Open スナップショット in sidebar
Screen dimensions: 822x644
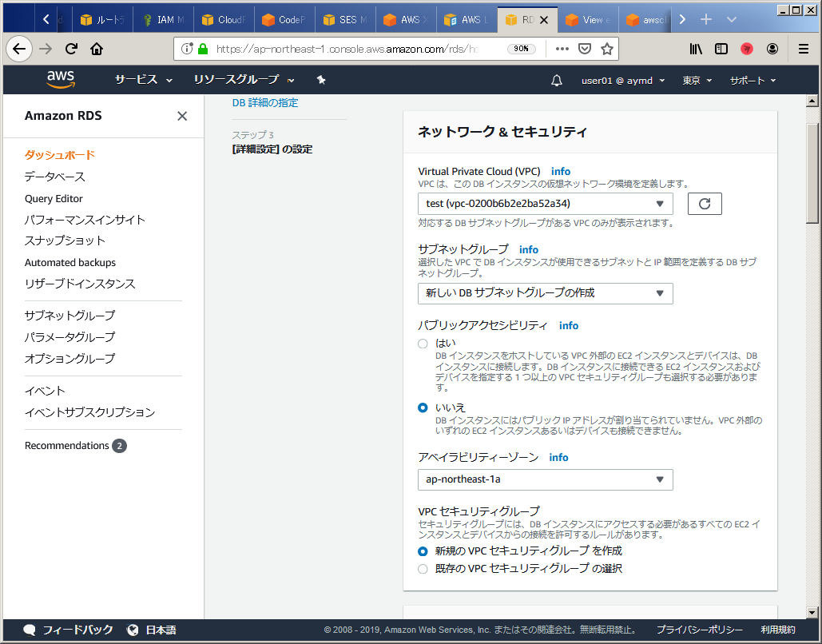[x=65, y=241]
